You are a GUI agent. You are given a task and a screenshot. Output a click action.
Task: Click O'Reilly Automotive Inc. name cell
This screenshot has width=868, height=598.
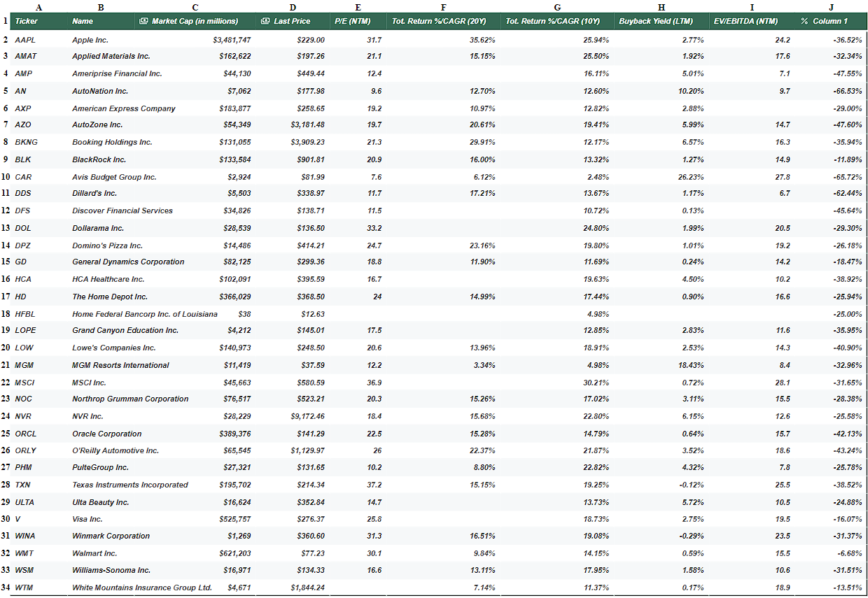[x=115, y=450]
